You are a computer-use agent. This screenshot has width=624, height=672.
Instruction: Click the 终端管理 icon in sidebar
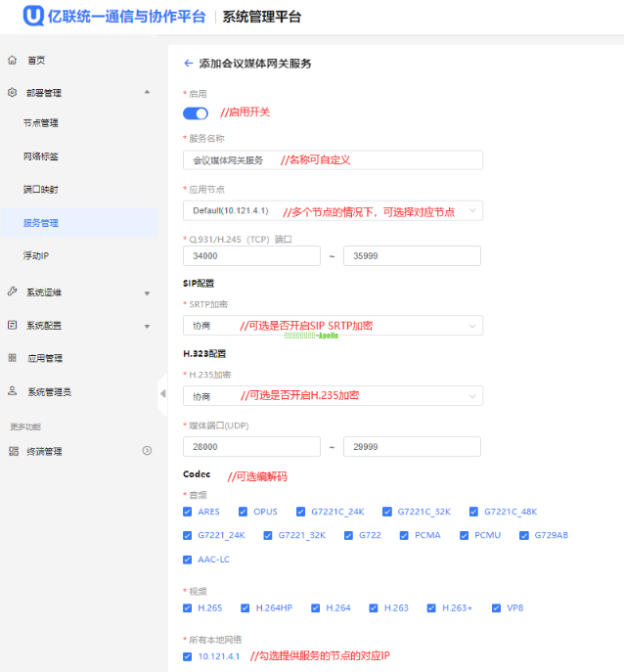click(x=13, y=451)
